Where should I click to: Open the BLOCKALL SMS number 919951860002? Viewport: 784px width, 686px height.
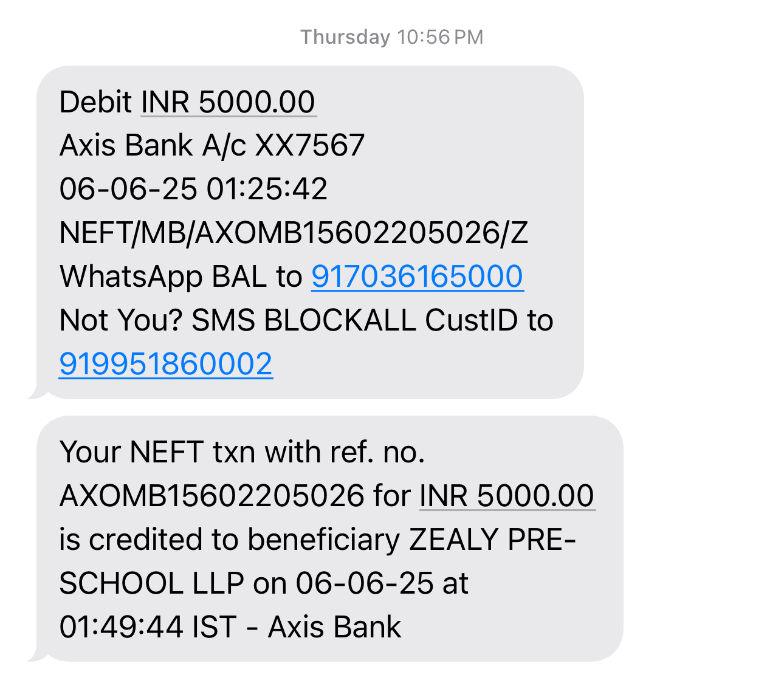coord(166,364)
